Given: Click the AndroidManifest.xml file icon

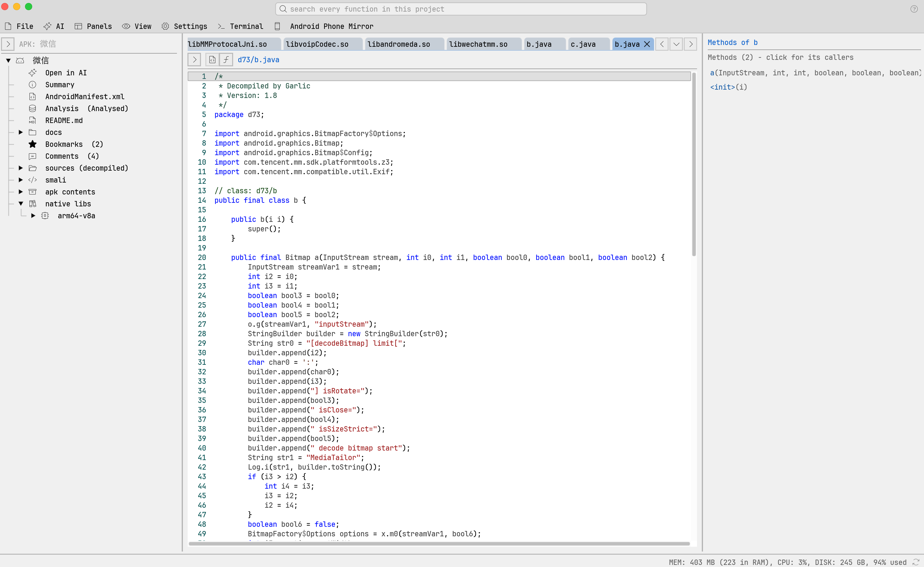Looking at the screenshot, I should [33, 97].
